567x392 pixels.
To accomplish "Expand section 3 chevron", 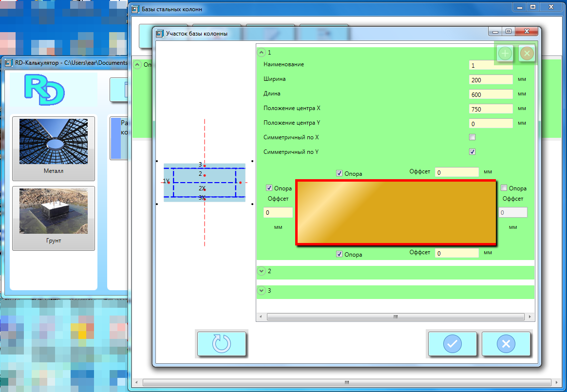I will 262,290.
